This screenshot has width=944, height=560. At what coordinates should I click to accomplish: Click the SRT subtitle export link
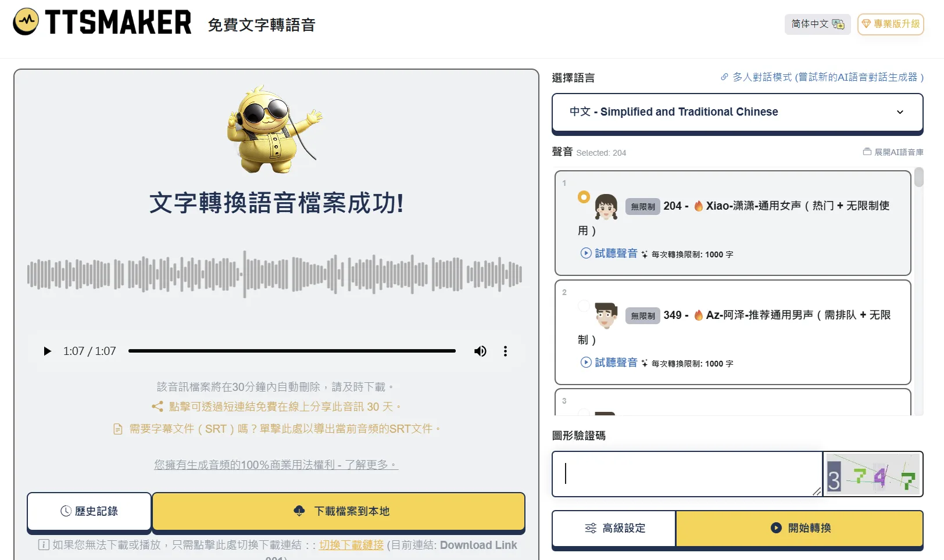click(277, 429)
